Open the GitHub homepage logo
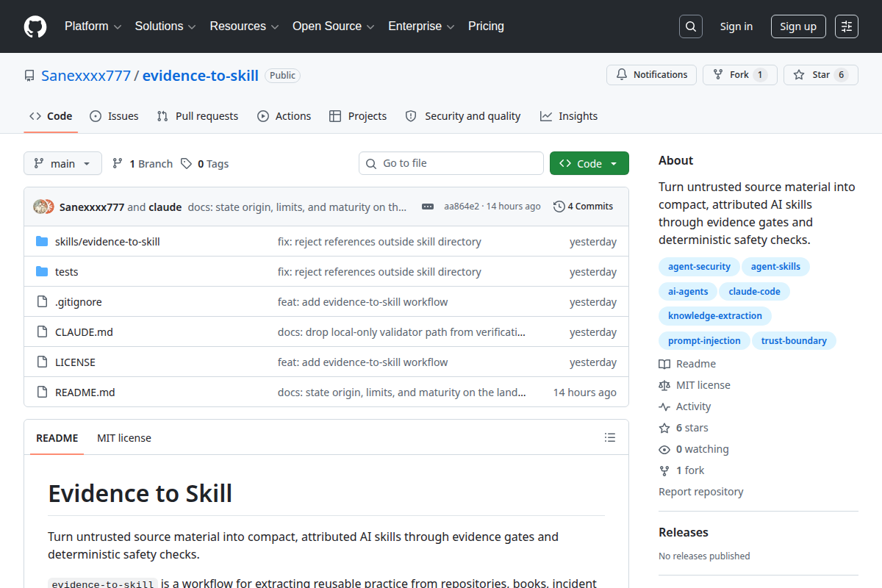The width and height of the screenshot is (882, 588). coord(35,26)
